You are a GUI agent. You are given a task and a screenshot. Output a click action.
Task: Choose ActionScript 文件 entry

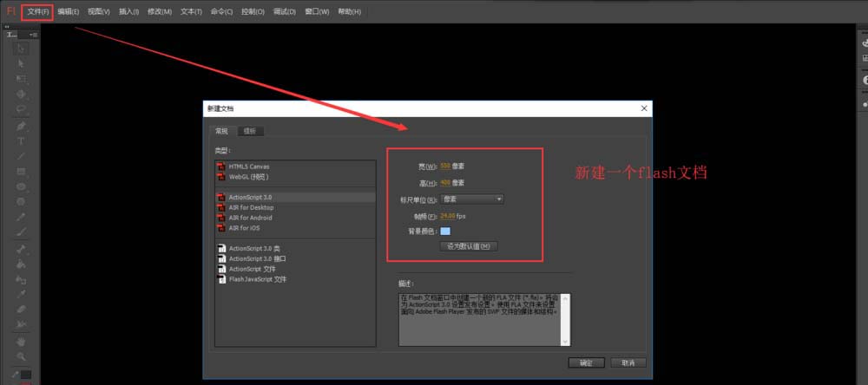coord(295,269)
